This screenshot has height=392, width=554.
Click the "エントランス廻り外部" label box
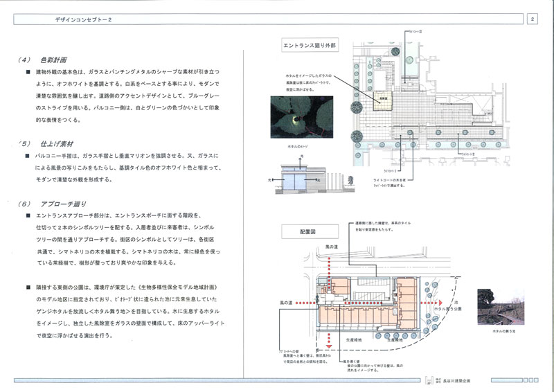point(310,45)
